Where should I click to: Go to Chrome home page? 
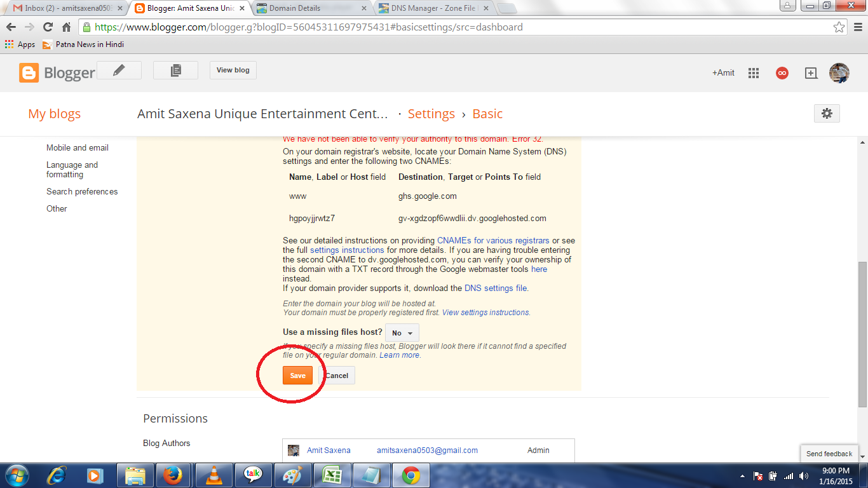(66, 27)
